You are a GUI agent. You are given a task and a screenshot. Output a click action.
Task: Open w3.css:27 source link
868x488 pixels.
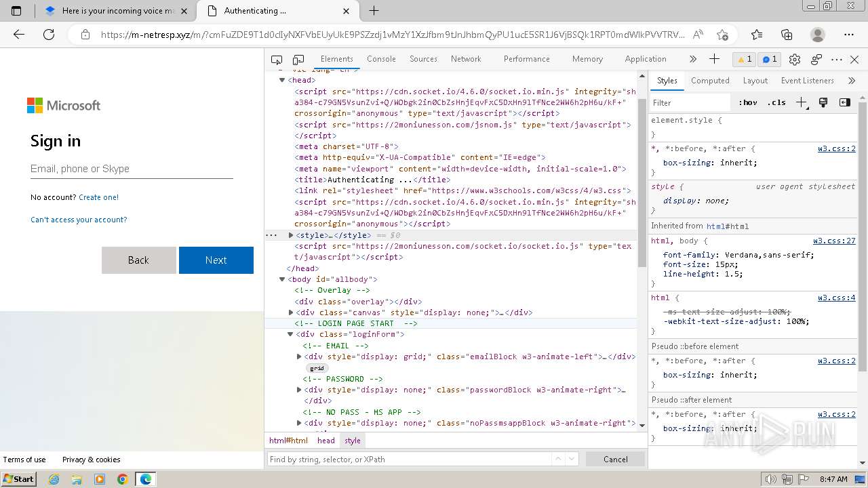point(834,241)
